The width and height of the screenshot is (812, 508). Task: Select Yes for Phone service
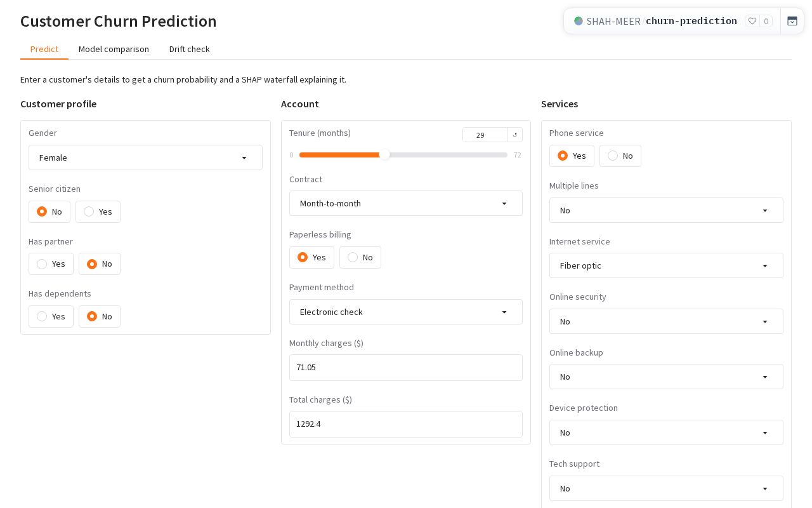(572, 156)
